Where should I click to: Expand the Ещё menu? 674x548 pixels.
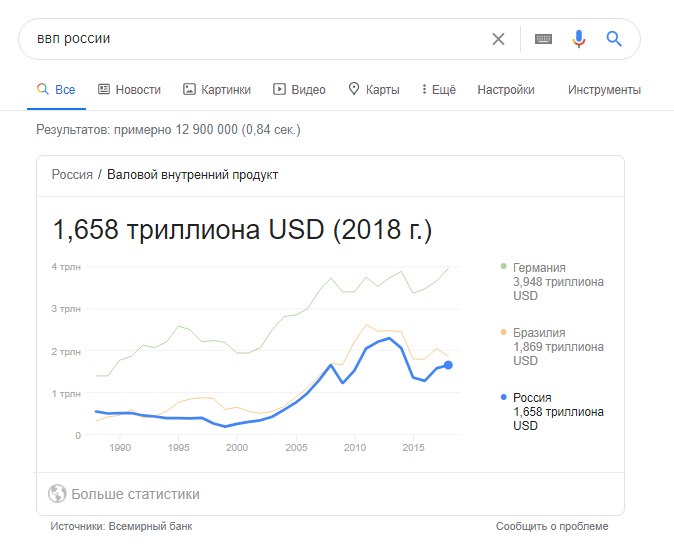[x=438, y=89]
